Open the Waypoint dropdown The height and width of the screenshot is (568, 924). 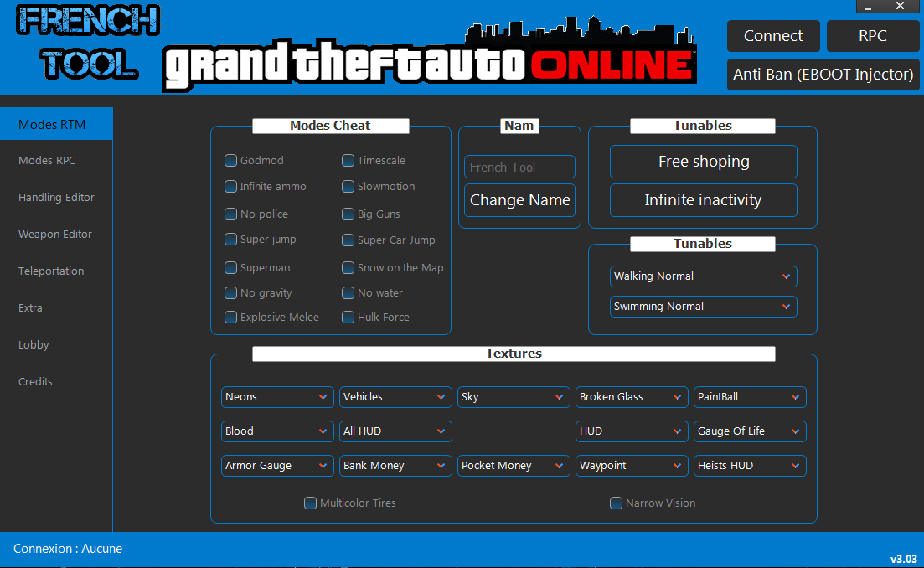[x=632, y=466]
